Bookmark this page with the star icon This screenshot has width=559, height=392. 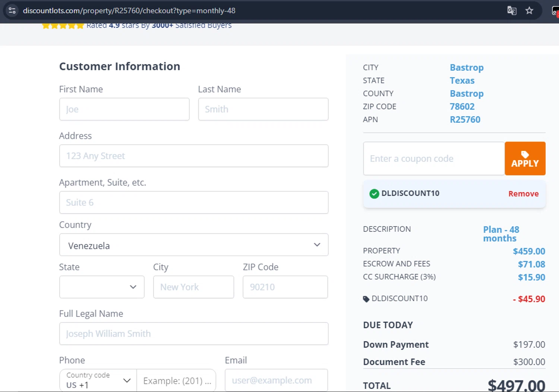(529, 10)
